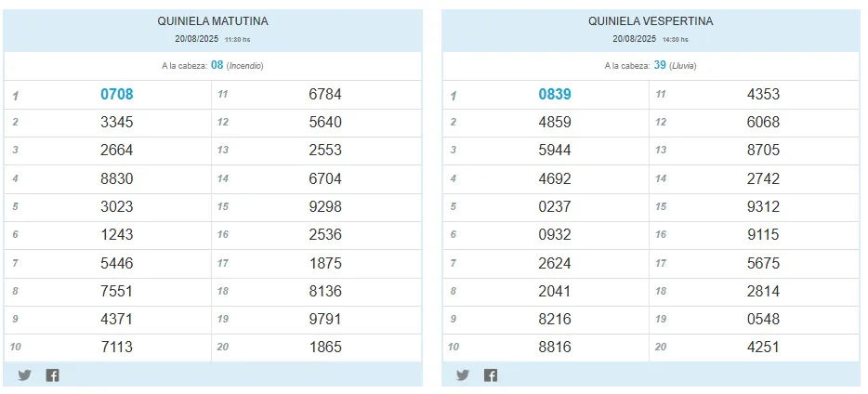
Task: Click Vespertina number 4251 at position 20
Action: [x=763, y=347]
